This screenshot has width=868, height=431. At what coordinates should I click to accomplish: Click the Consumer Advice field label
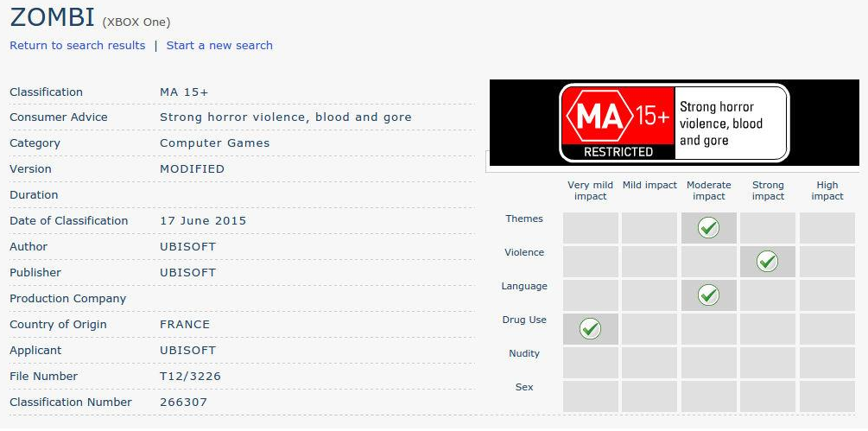point(59,117)
